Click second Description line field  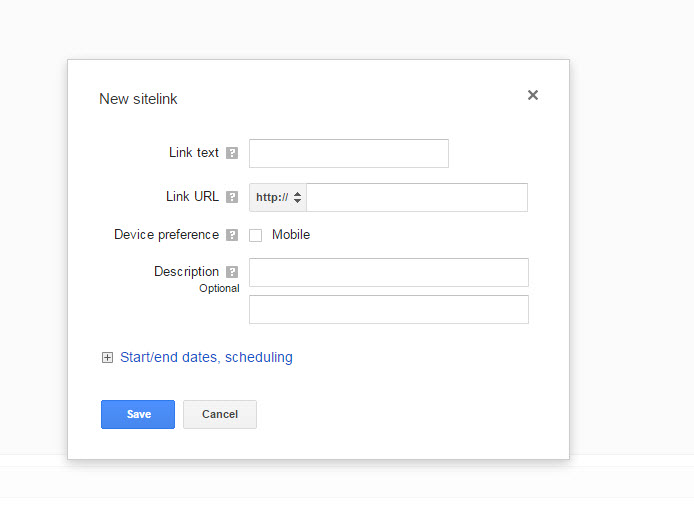[x=389, y=309]
